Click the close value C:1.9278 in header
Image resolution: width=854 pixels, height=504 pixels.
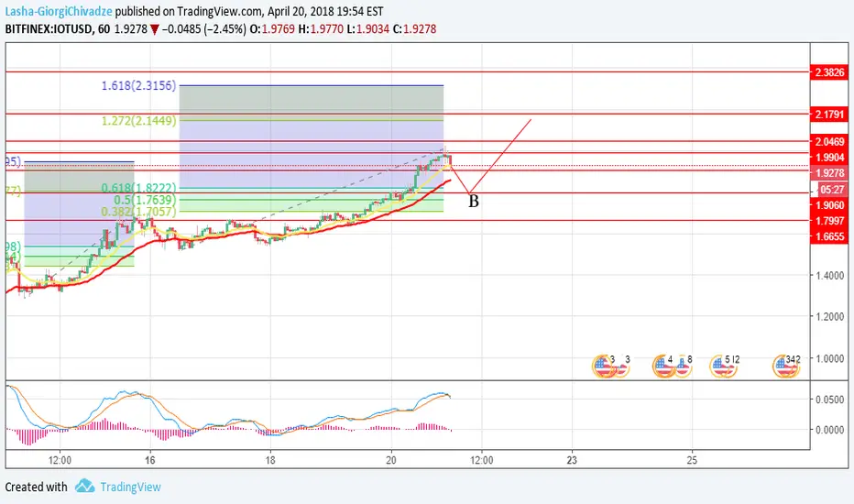(414, 29)
